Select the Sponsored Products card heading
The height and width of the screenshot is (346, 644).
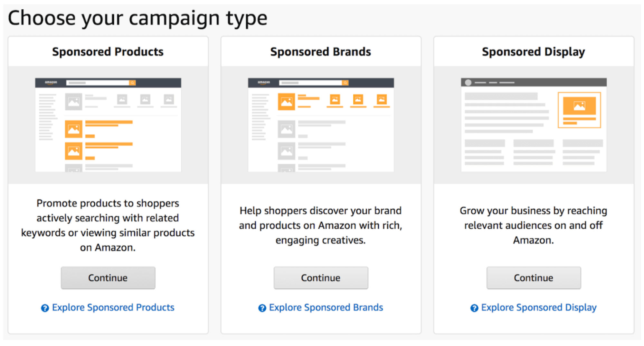coord(108,52)
